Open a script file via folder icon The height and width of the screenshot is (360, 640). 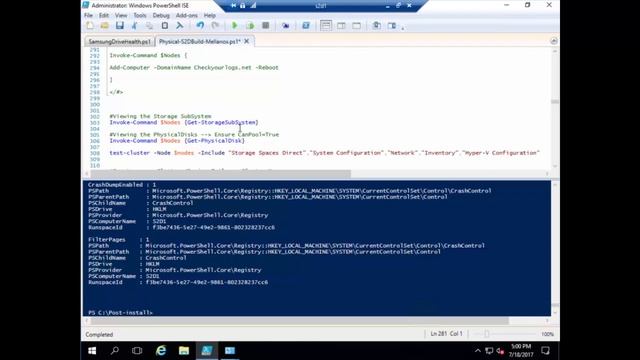point(104,26)
